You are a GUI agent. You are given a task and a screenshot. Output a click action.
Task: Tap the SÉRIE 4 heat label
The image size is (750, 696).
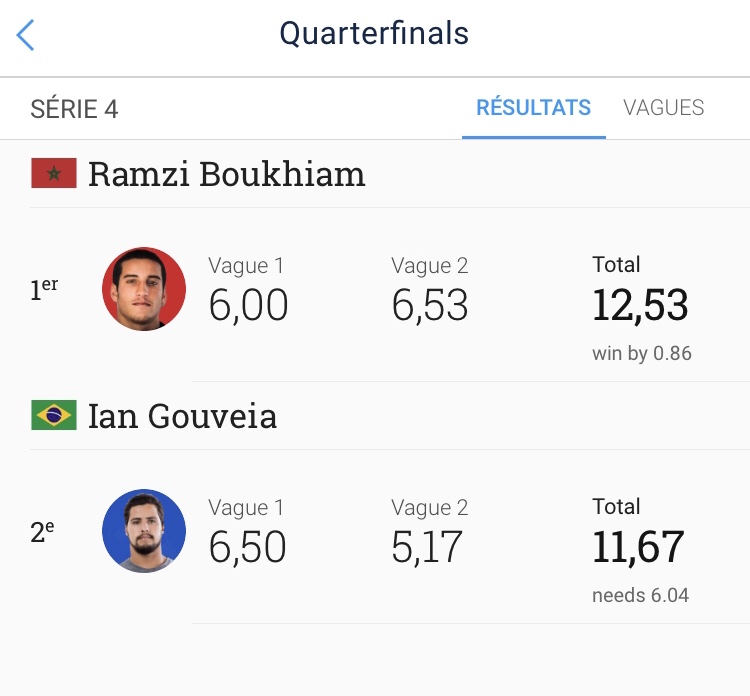(x=75, y=109)
